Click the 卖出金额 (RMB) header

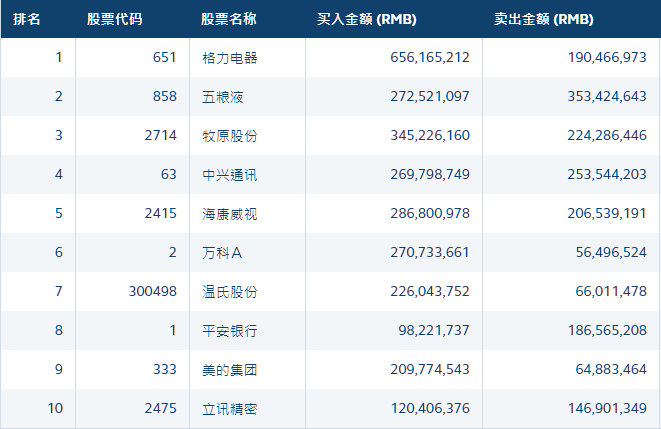[544, 19]
